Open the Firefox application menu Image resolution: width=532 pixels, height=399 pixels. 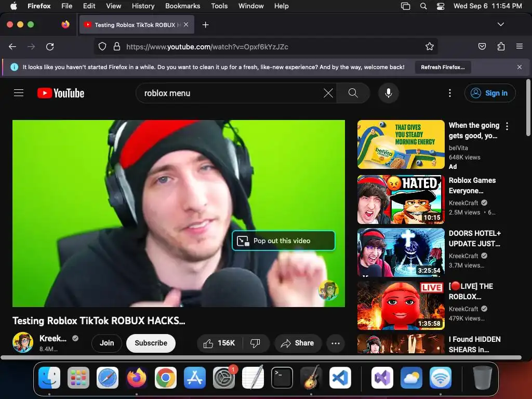(x=520, y=46)
